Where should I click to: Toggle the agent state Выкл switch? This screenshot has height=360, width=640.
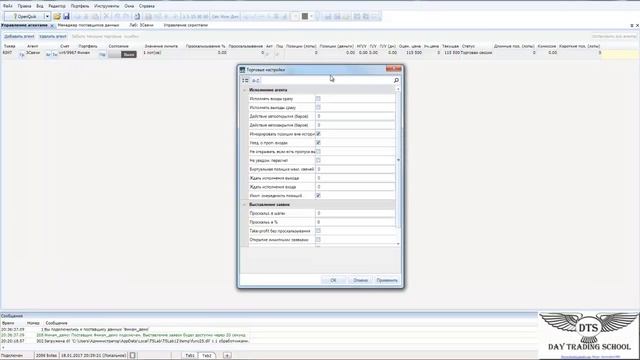[122, 54]
